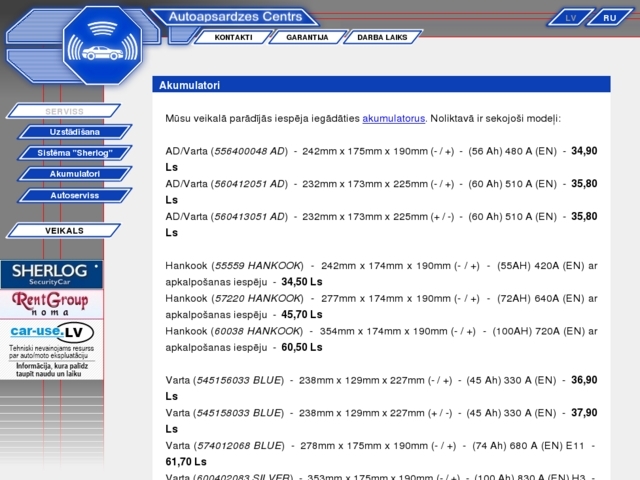Click the 61,70 Ls price

point(186,462)
